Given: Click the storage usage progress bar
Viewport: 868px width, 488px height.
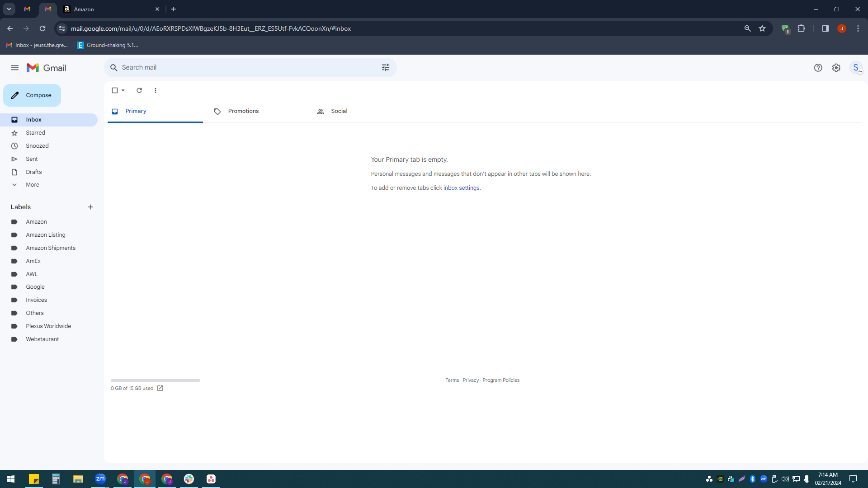Looking at the screenshot, I should pos(156,380).
